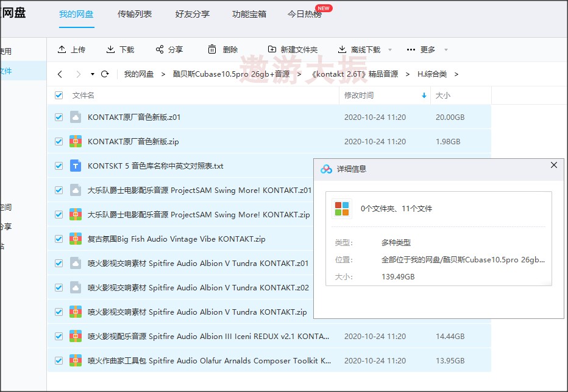Uncheck Big Fish Audio Vintage Vibe checkbox
Image resolution: width=568 pixels, height=392 pixels.
coord(59,239)
